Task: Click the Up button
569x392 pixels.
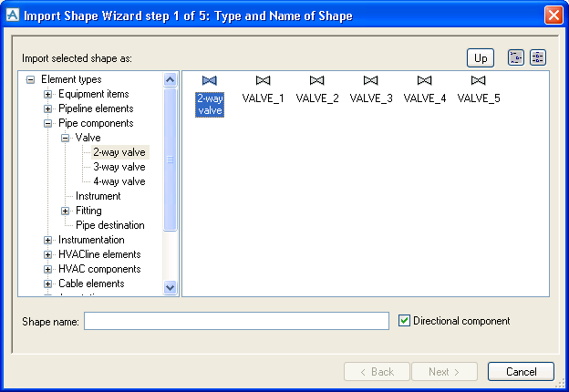Action: click(481, 57)
